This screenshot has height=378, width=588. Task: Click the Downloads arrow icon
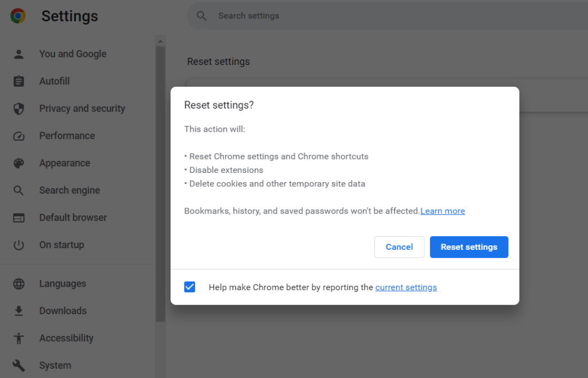click(19, 311)
